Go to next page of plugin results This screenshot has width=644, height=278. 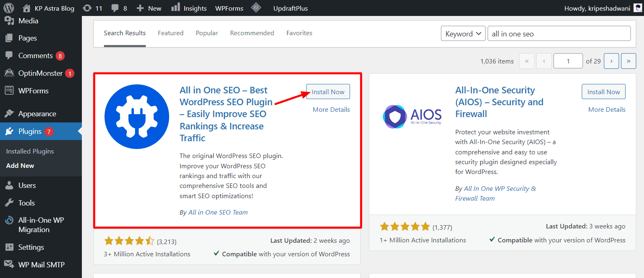611,61
